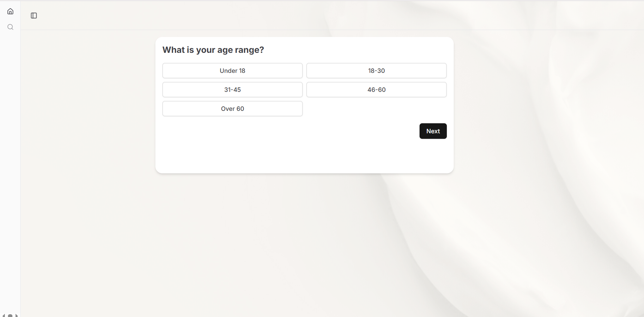Click the 'What is your age range?' heading
The width and height of the screenshot is (644, 317).
213,50
